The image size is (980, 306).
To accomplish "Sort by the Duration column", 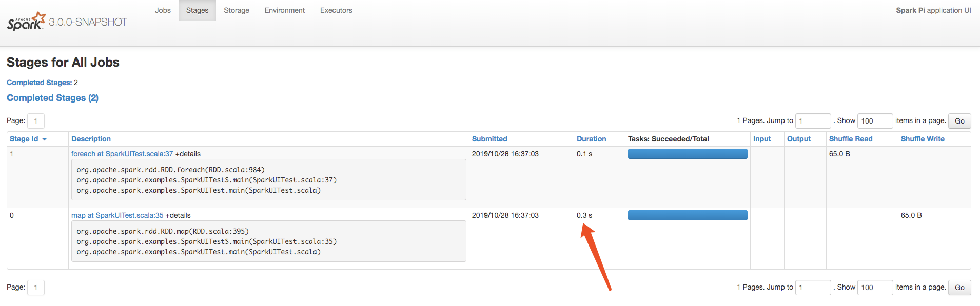I will click(591, 139).
